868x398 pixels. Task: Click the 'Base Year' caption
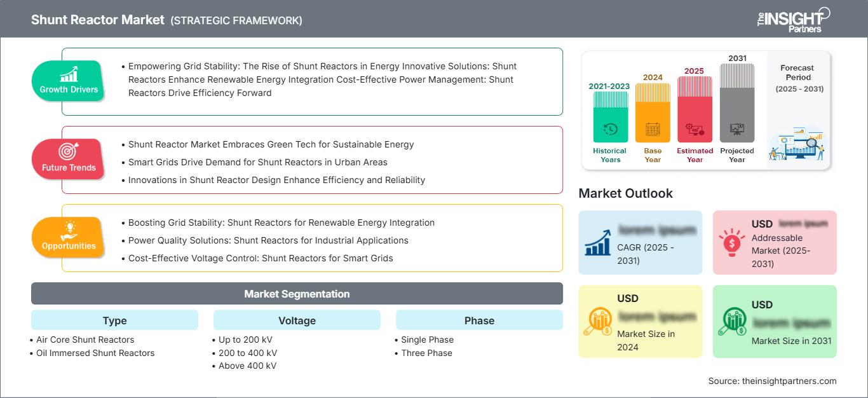tap(653, 155)
